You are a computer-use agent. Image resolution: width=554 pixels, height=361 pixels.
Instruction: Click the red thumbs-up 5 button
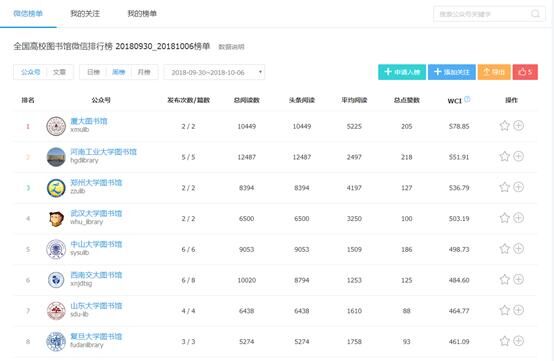(525, 72)
